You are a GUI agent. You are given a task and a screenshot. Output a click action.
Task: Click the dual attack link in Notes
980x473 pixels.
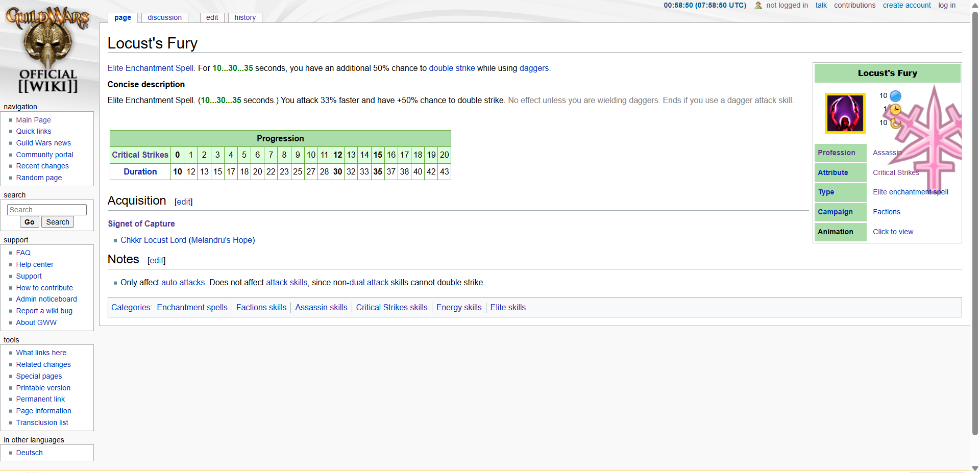[369, 282]
